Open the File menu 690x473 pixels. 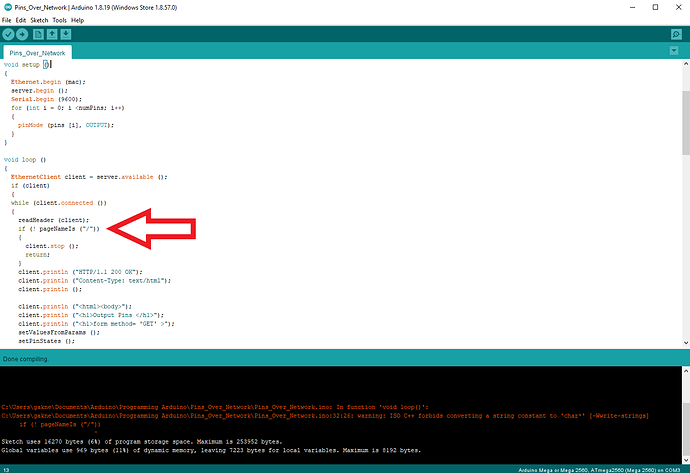tap(7, 20)
